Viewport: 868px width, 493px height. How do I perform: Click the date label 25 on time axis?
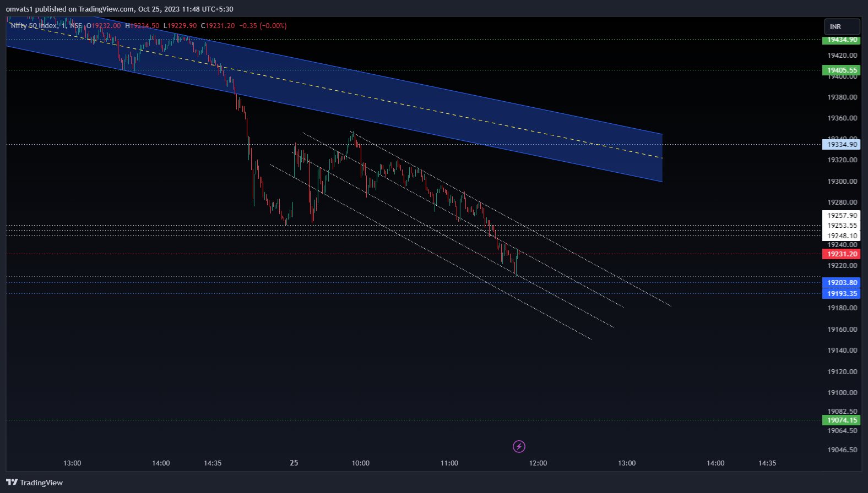294,463
